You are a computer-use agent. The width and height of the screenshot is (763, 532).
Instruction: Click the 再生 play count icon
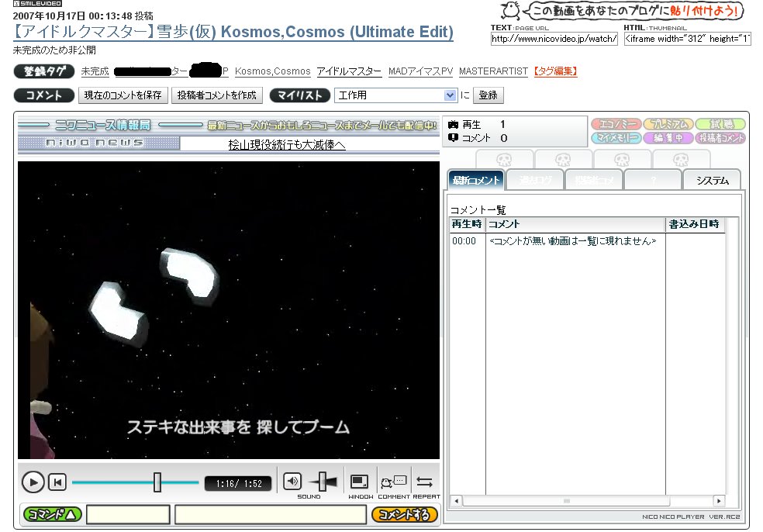click(453, 125)
